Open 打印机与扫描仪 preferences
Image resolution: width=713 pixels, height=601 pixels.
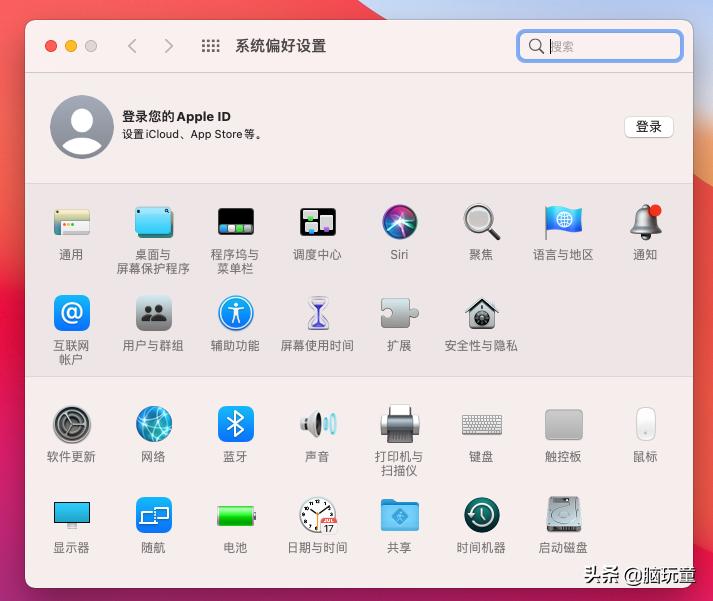399,424
